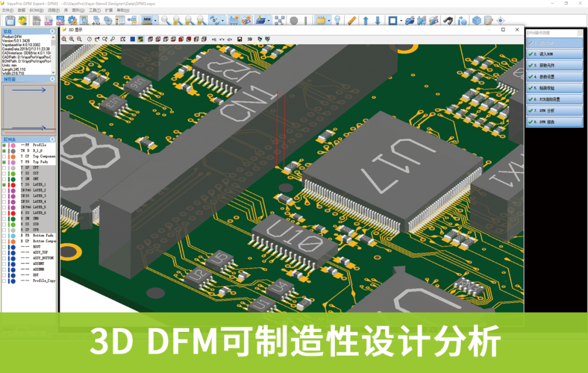
Task: Open the MM units dropdown arrow
Action: (155, 21)
